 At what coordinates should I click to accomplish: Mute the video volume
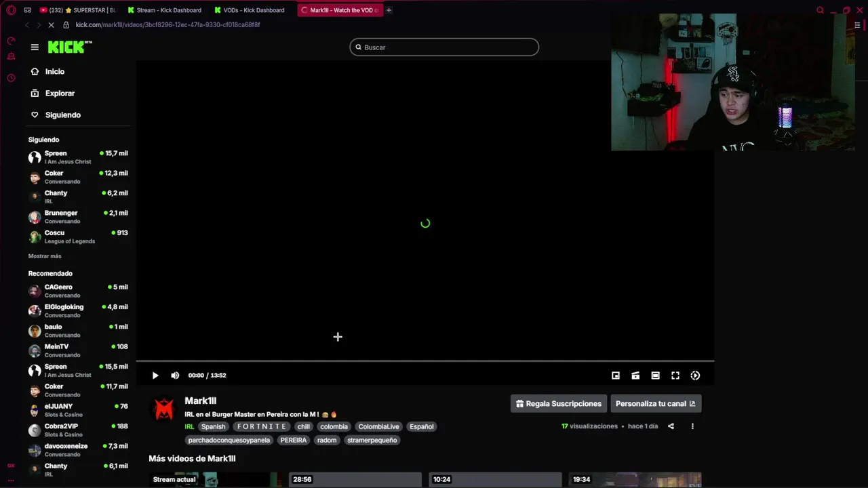pos(175,375)
